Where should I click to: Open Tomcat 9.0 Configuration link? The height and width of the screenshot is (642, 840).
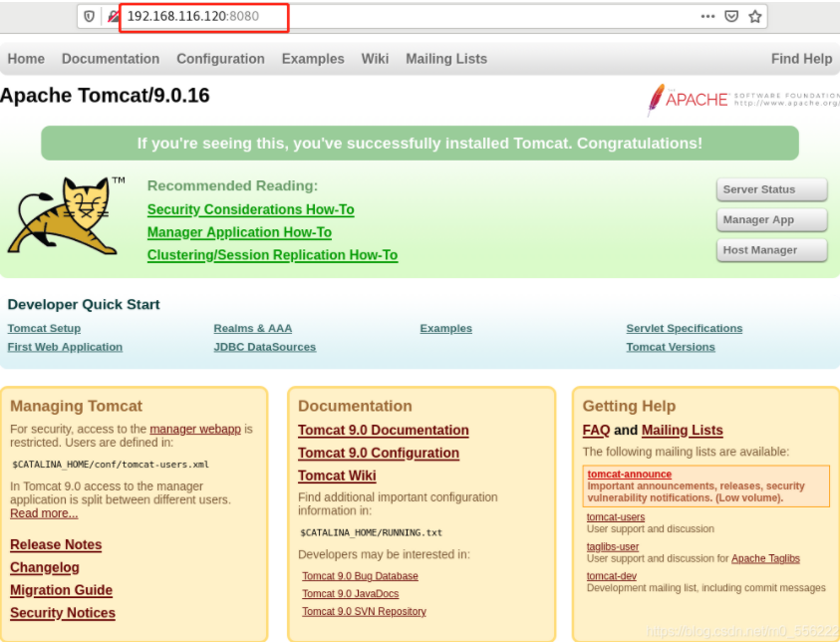[379, 453]
